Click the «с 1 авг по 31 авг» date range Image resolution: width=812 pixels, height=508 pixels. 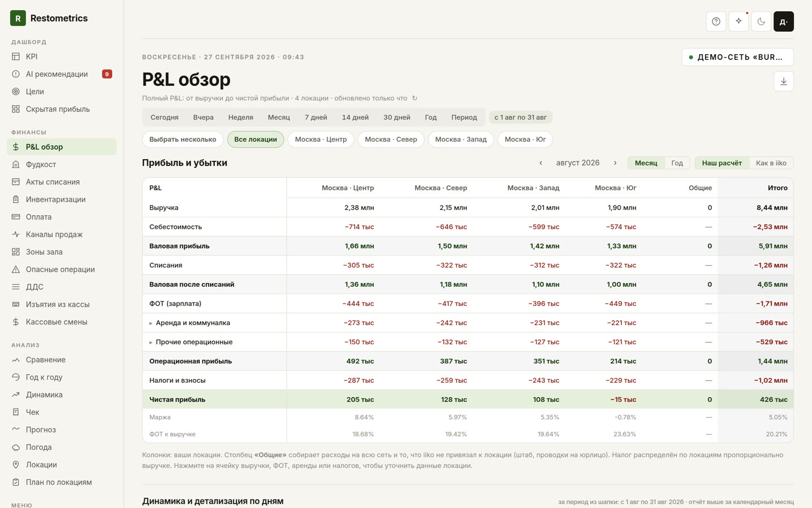point(520,117)
